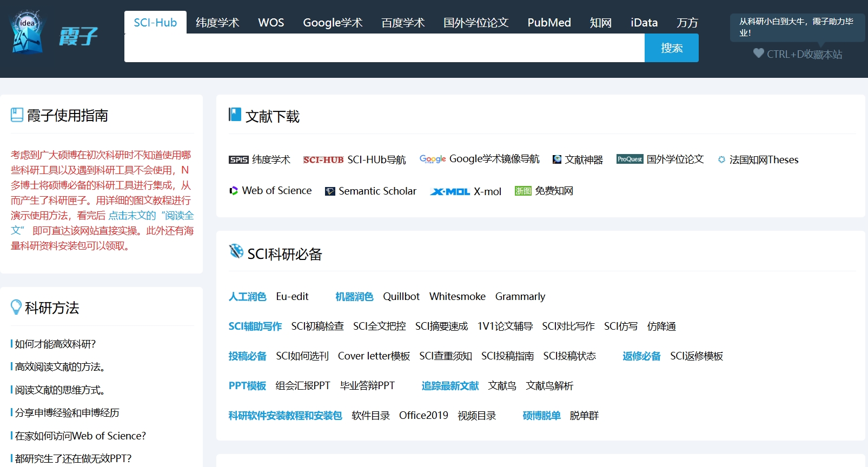
Task: Click the 霞子 brand text logo
Action: click(x=78, y=37)
